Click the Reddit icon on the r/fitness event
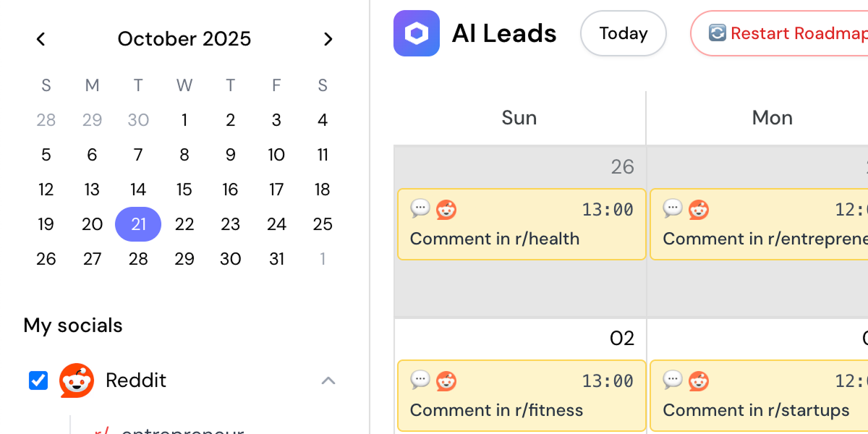Image resolution: width=868 pixels, height=434 pixels. (x=446, y=380)
